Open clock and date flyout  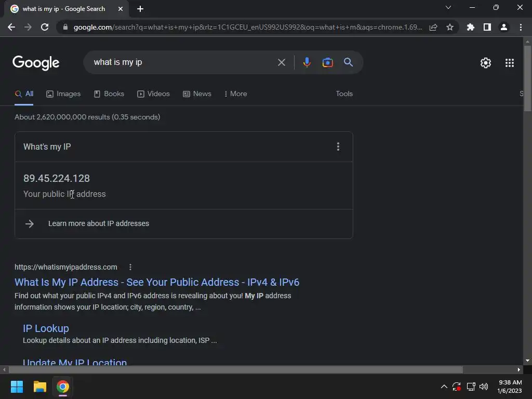click(510, 387)
